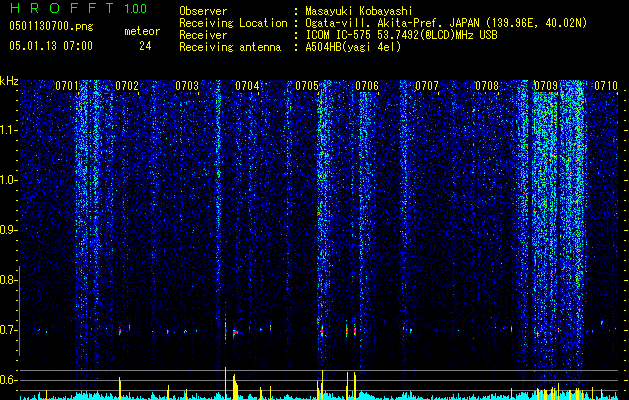Image resolution: width=629 pixels, height=400 pixels.
Task: Click the HROFFT title text
Action: 62,8
